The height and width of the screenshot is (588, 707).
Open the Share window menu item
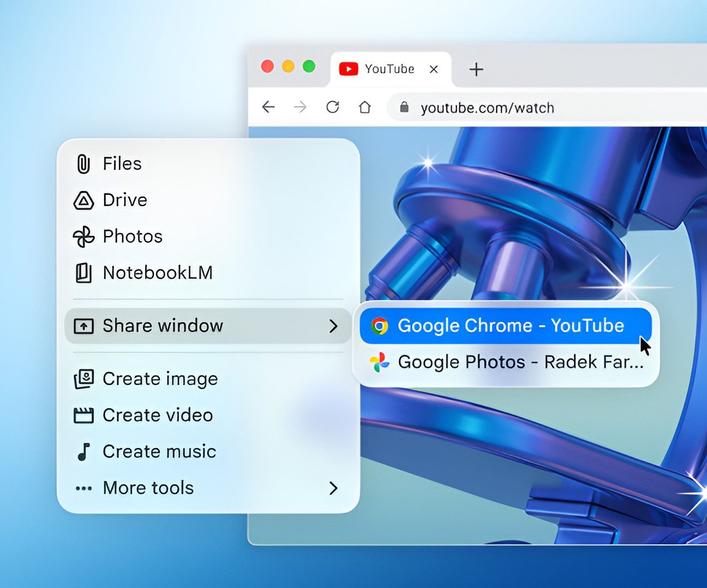click(x=208, y=326)
